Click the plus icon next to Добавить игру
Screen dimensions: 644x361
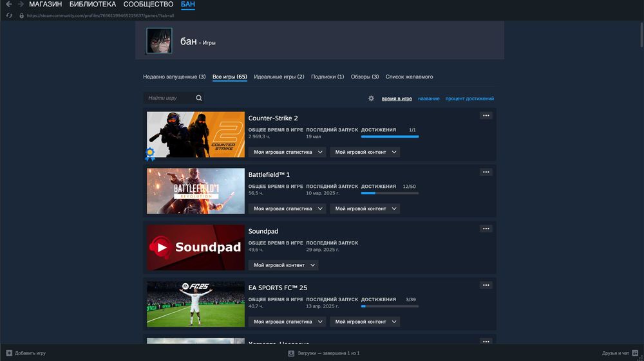pos(9,353)
